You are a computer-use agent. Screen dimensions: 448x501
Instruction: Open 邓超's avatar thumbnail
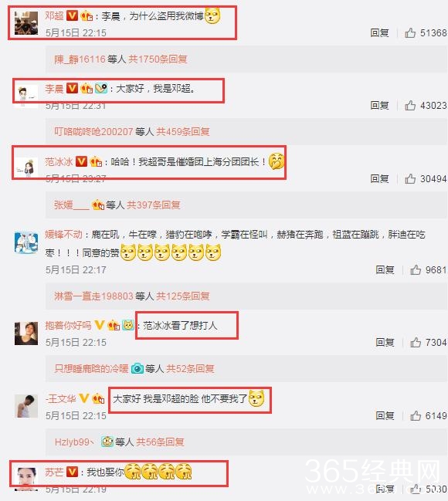pyautogui.click(x=26, y=23)
